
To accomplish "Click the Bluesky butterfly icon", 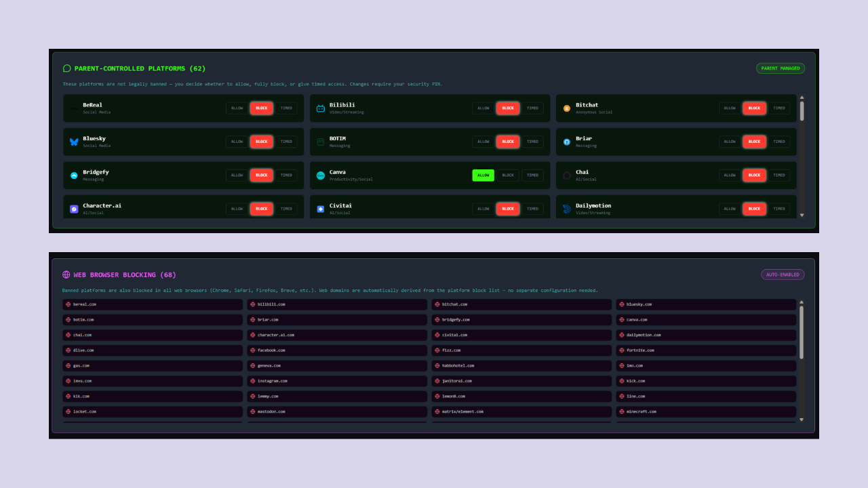I will 74,142.
